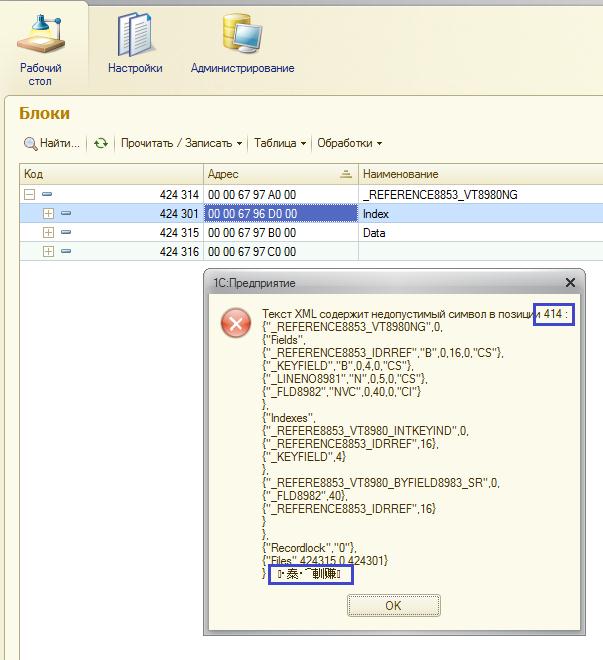The width and height of the screenshot is (603, 660).
Task: Expand the 424 301 tree row
Action: click(x=48, y=214)
